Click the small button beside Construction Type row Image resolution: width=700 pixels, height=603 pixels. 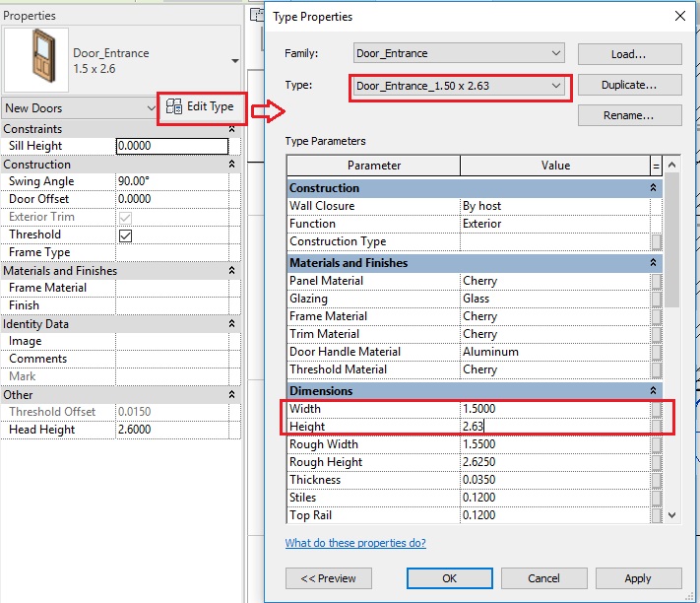656,241
